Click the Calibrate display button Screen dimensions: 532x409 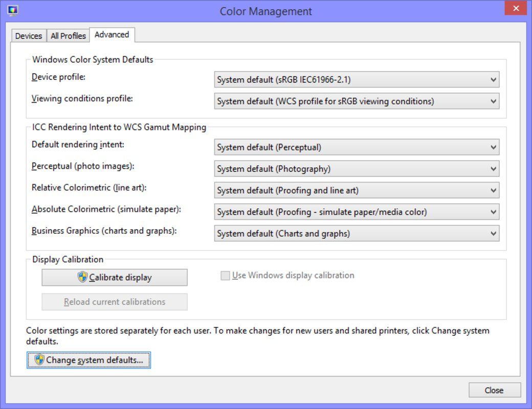pos(114,277)
